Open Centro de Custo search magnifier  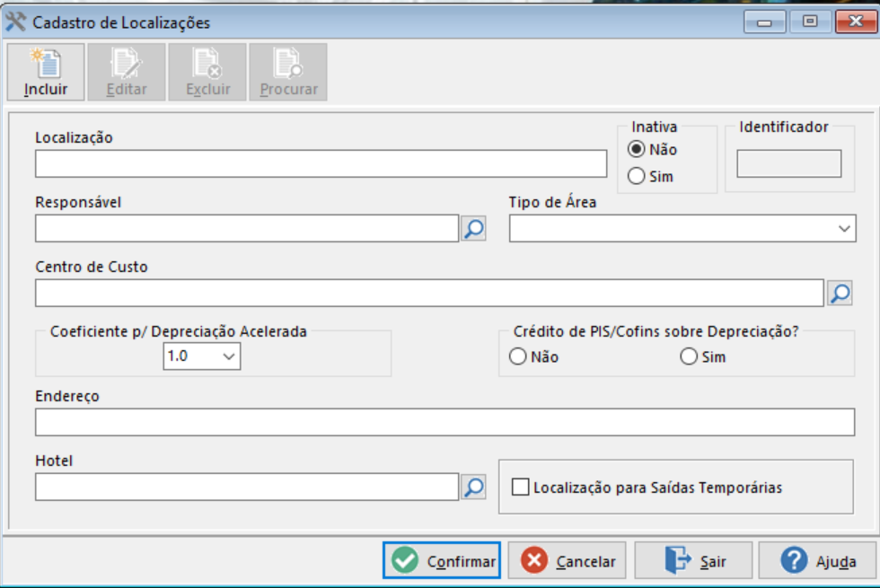point(840,293)
